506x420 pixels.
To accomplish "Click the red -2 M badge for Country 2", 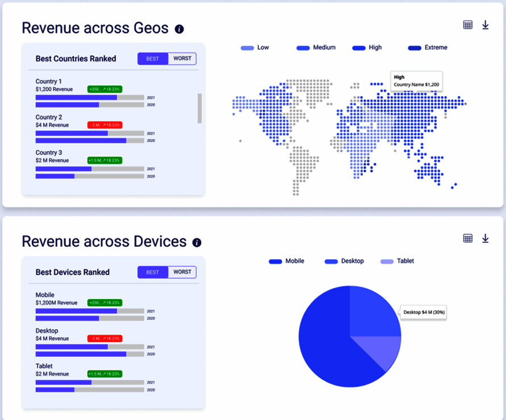I will point(105,125).
